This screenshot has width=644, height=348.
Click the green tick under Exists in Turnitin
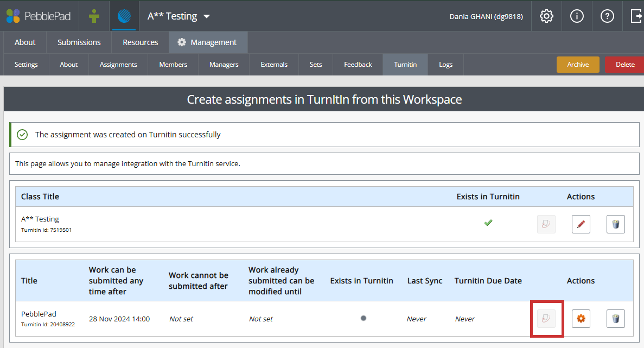pyautogui.click(x=488, y=223)
